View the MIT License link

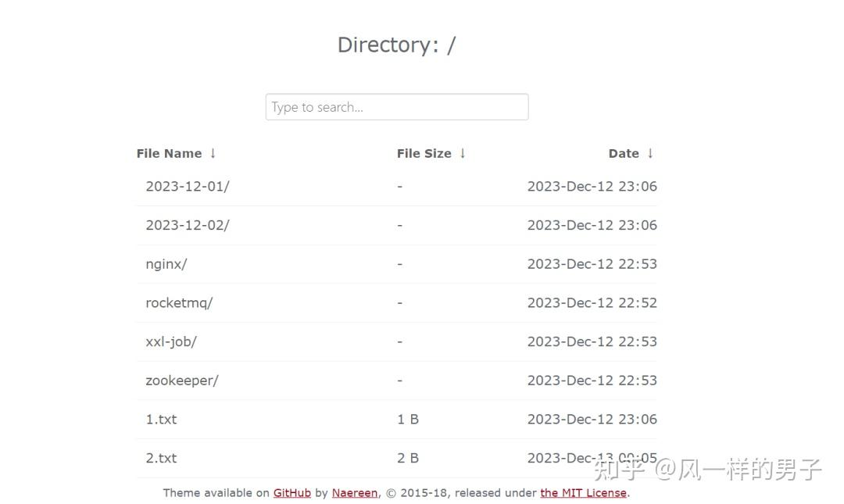583,493
